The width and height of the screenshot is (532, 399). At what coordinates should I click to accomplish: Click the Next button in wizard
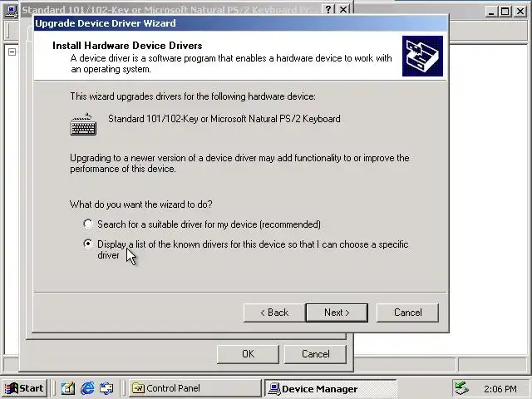coord(337,313)
